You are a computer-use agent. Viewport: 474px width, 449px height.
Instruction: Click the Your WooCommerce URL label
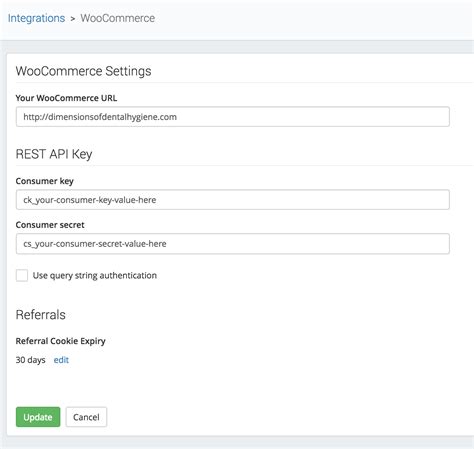point(66,98)
